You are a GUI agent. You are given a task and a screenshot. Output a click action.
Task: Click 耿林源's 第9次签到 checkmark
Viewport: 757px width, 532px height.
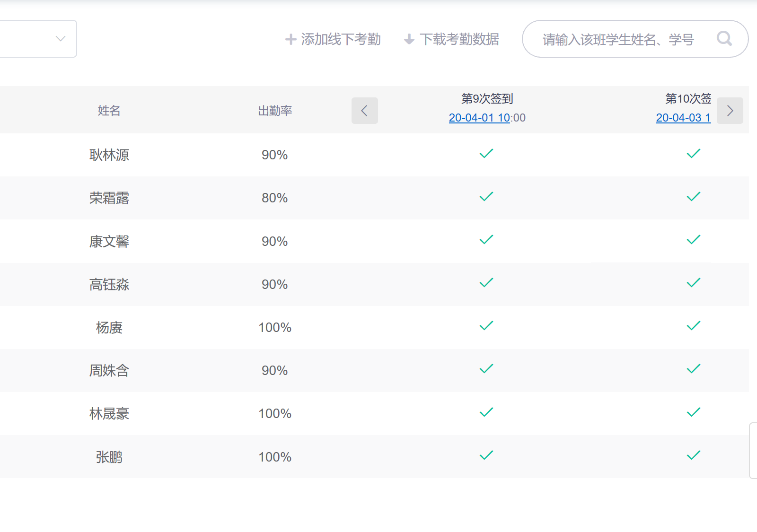486,154
